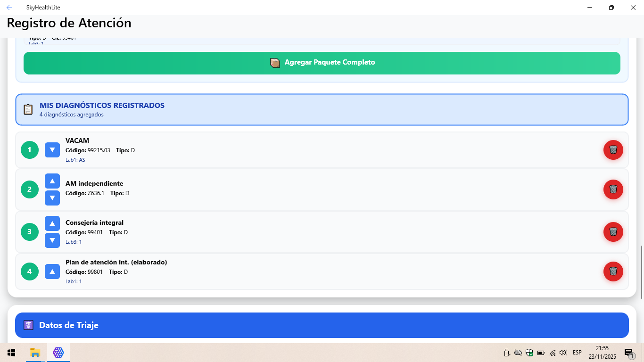Image resolution: width=644 pixels, height=362 pixels.
Task: Open the Windows Start menu
Action: 11,353
